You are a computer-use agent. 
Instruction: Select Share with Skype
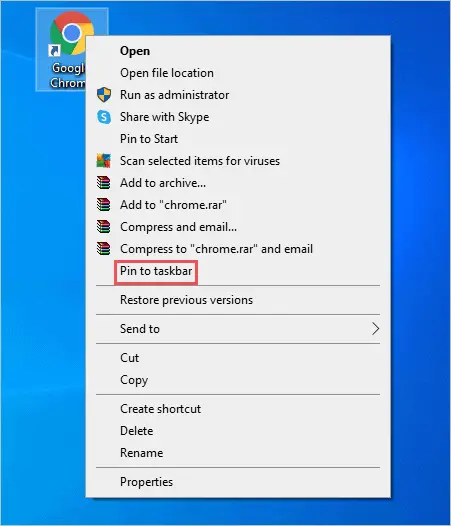[x=238, y=117]
